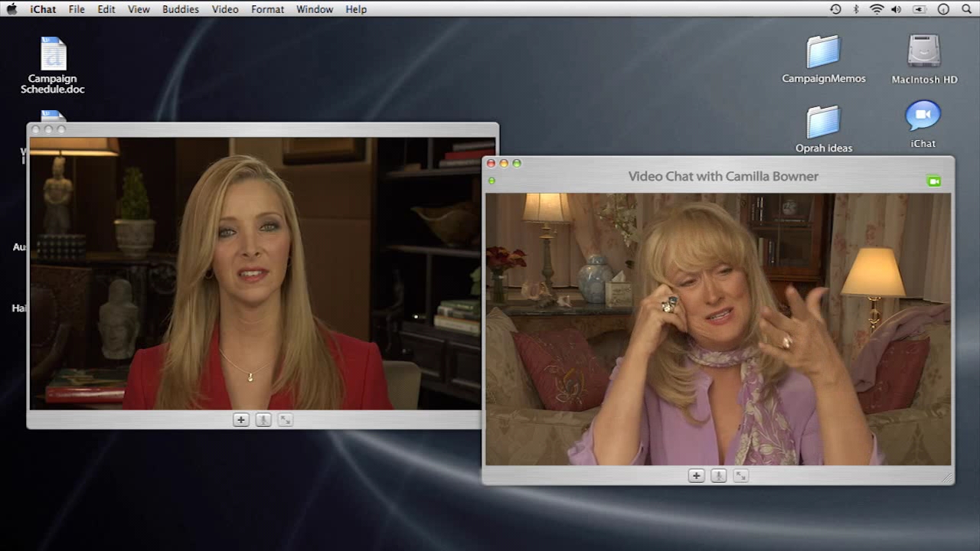Viewport: 980px width, 551px height.
Task: Click the Bluetooth status icon
Action: pyautogui.click(x=856, y=9)
